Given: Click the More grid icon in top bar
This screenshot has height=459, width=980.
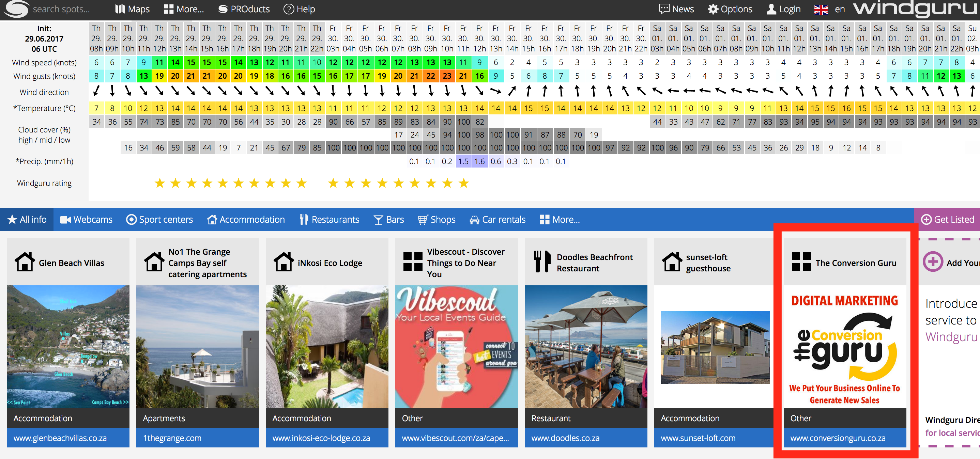Looking at the screenshot, I should 169,9.
